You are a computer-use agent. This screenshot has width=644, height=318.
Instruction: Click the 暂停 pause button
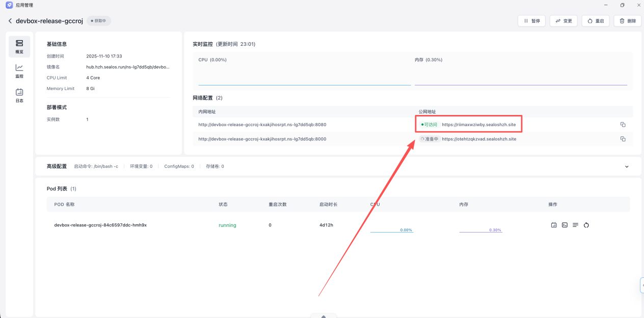point(531,21)
